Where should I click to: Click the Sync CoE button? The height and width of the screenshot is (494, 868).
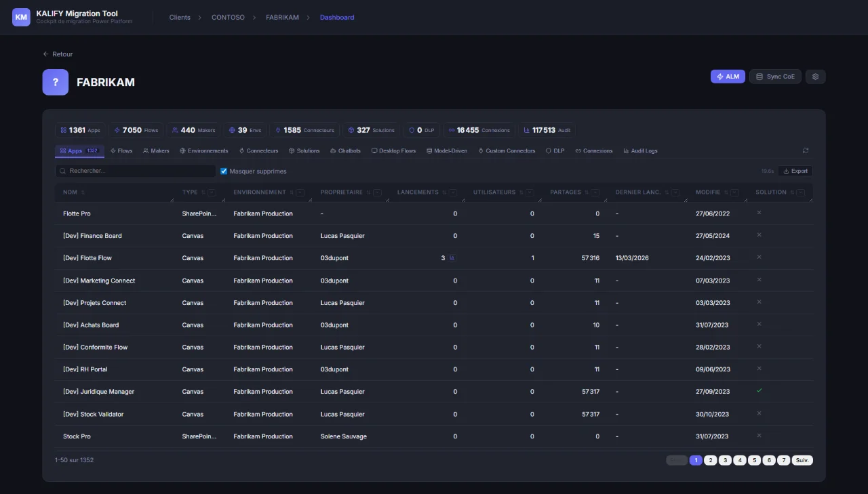click(x=775, y=77)
